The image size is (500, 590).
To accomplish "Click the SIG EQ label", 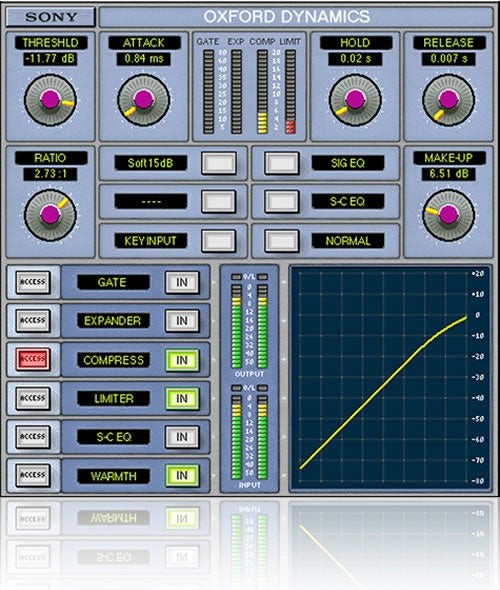I will [x=348, y=163].
